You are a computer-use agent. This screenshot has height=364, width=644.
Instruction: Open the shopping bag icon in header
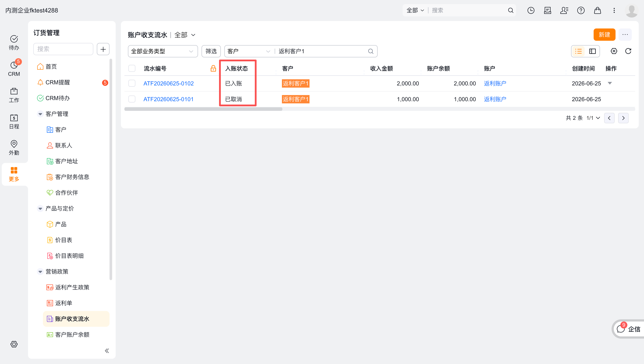point(597,10)
